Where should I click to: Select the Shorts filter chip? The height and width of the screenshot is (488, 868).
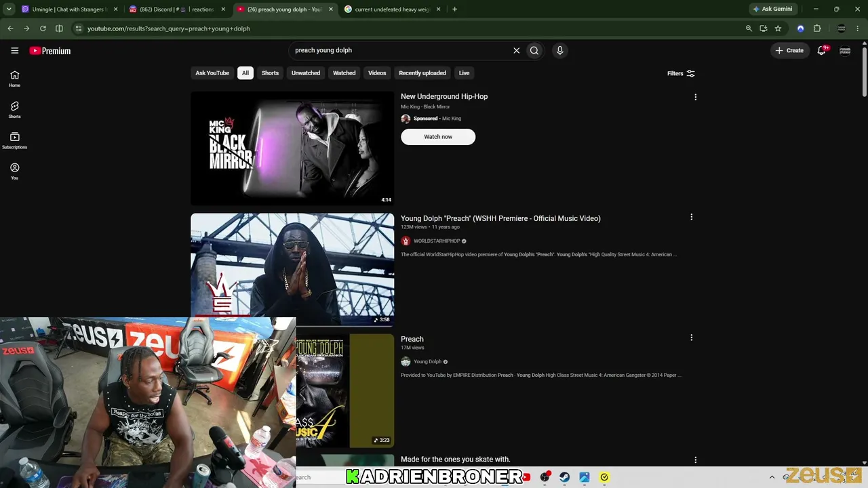[270, 73]
